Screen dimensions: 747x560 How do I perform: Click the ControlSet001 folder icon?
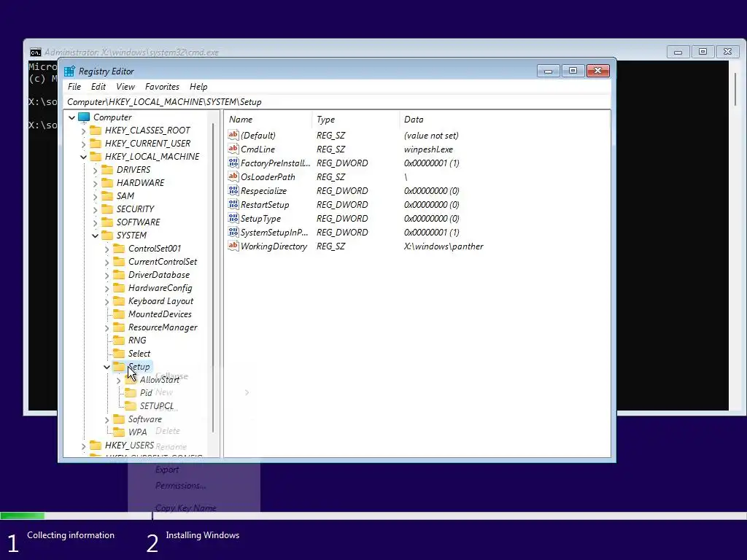[119, 249]
